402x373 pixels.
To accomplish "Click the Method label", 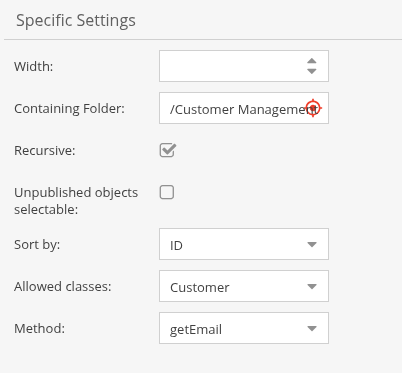I will [x=39, y=329].
